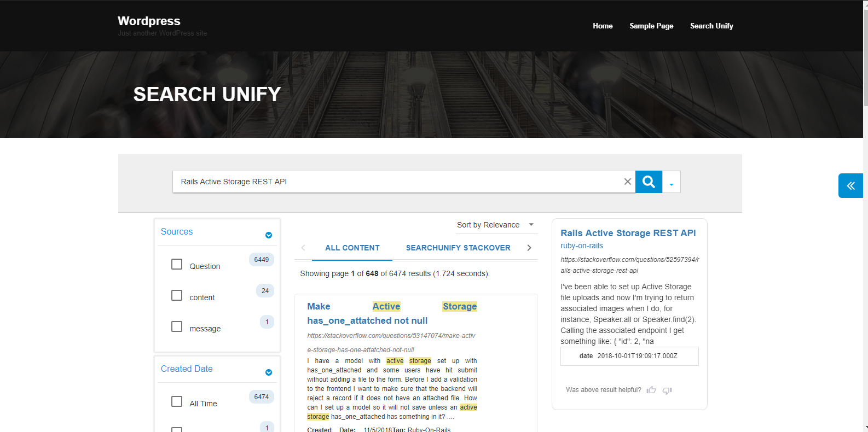Switch to the SearchUnify Stackover tab
This screenshot has width=868, height=432.
click(x=458, y=248)
